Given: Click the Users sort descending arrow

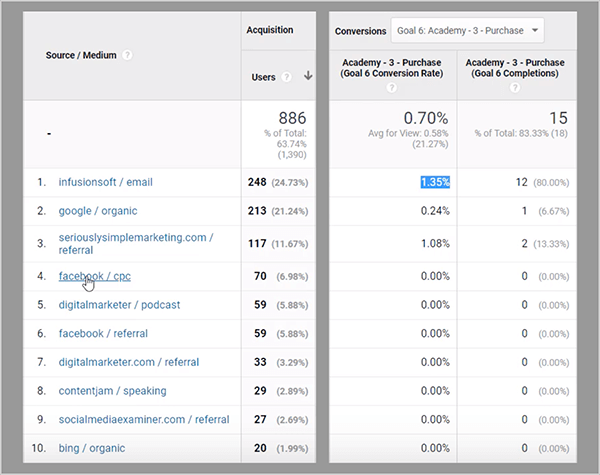Looking at the screenshot, I should click(x=308, y=76).
